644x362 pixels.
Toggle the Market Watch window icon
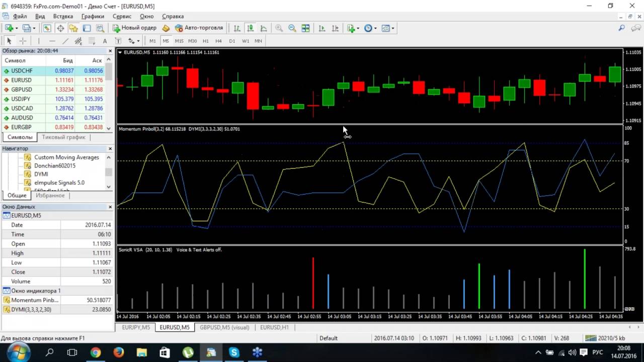[x=47, y=28]
